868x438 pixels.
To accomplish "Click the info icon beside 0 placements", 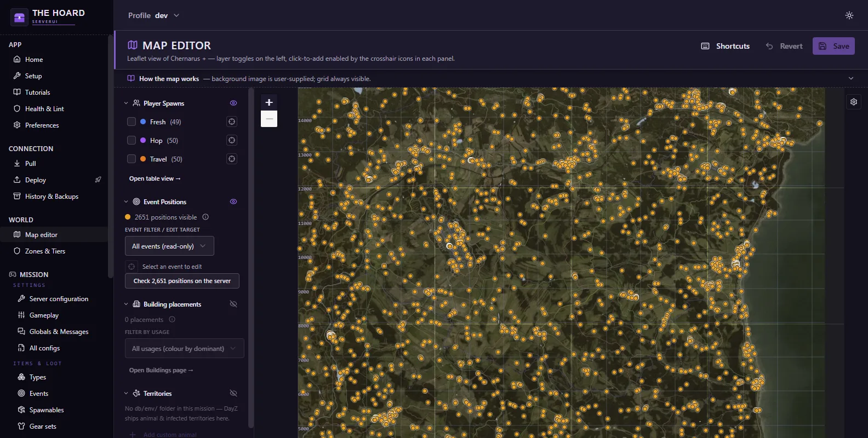I will pyautogui.click(x=172, y=319).
